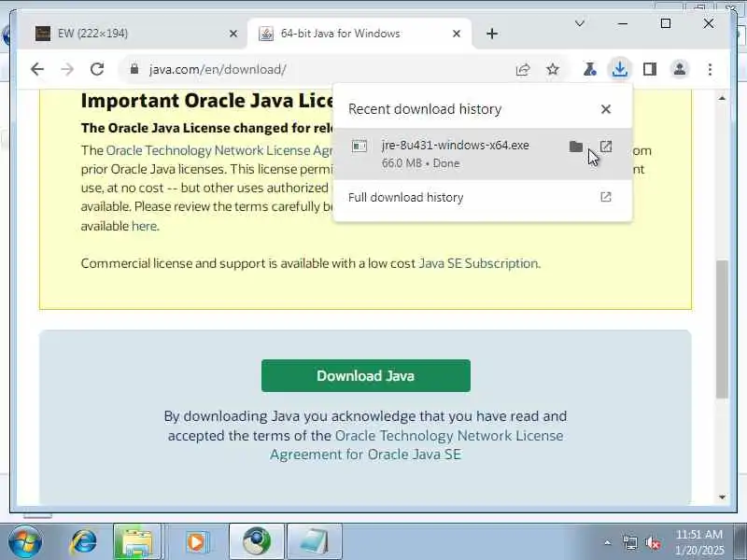This screenshot has width=747, height=560.
Task: Maximize the Chrome window
Action: click(666, 23)
